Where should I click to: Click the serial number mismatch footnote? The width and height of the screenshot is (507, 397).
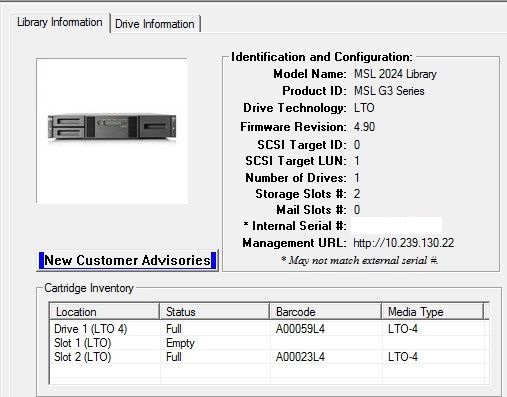(x=360, y=260)
